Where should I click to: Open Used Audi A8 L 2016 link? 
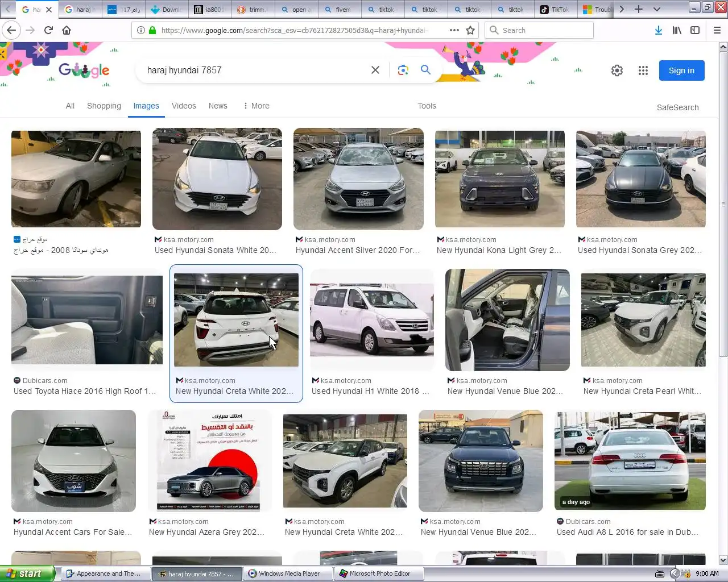click(x=628, y=532)
